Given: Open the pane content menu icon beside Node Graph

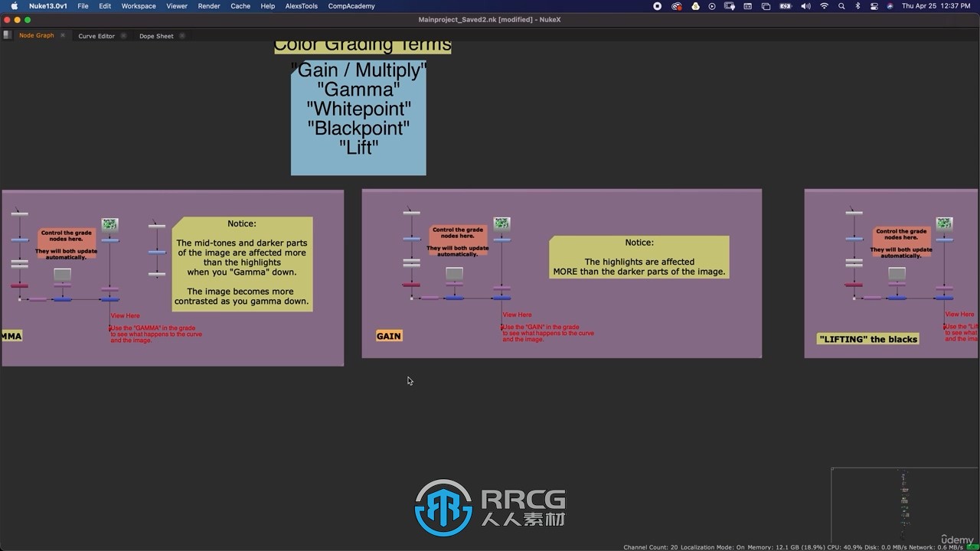Looking at the screenshot, I should click(7, 35).
